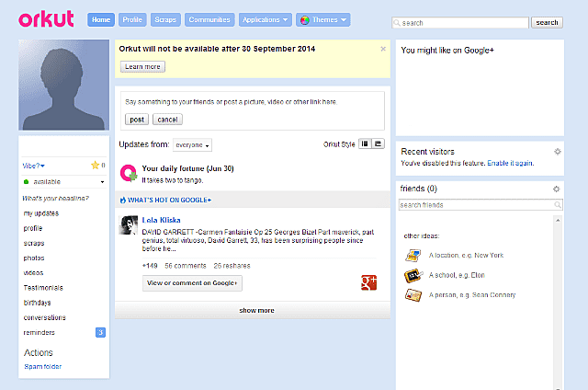Click the '+149' count
588x390 pixels.
pos(150,266)
